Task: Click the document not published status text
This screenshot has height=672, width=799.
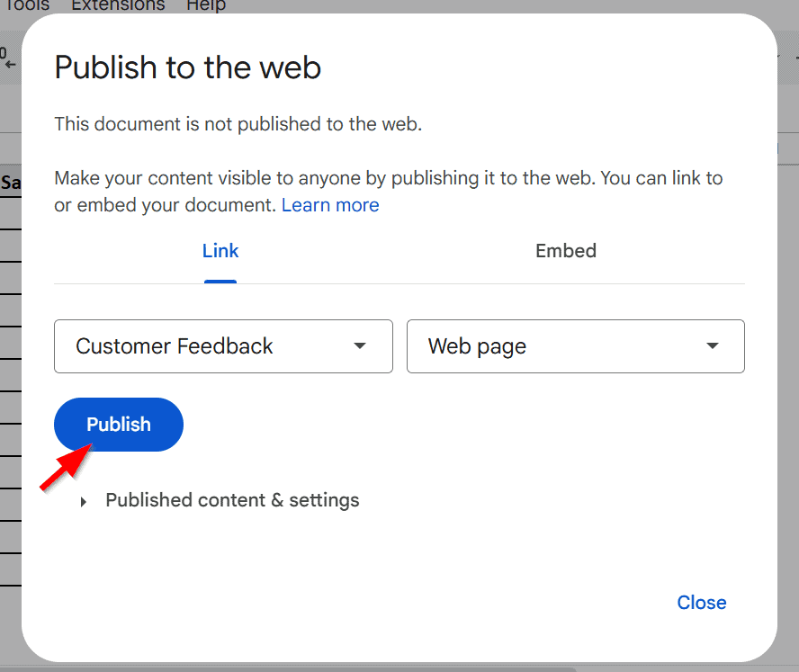Action: point(238,124)
